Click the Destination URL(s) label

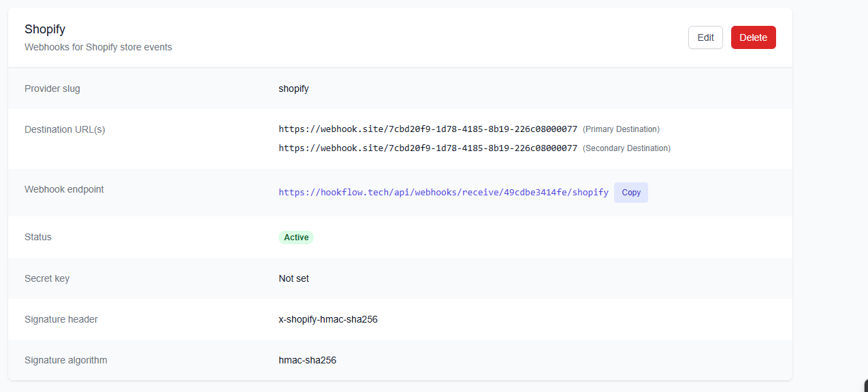point(65,129)
